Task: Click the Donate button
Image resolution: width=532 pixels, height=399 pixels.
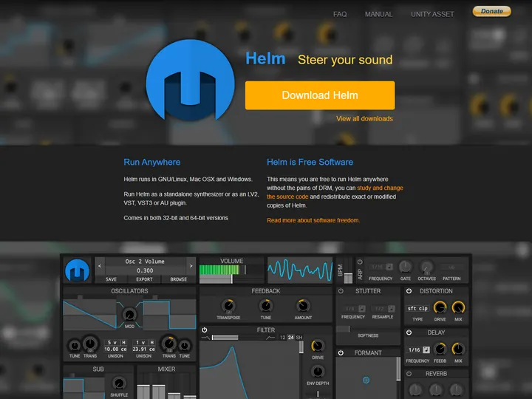Action: tap(492, 11)
